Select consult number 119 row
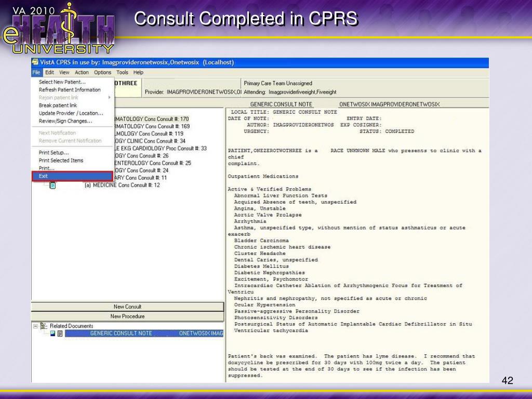This screenshot has height=399, width=532. [x=149, y=134]
